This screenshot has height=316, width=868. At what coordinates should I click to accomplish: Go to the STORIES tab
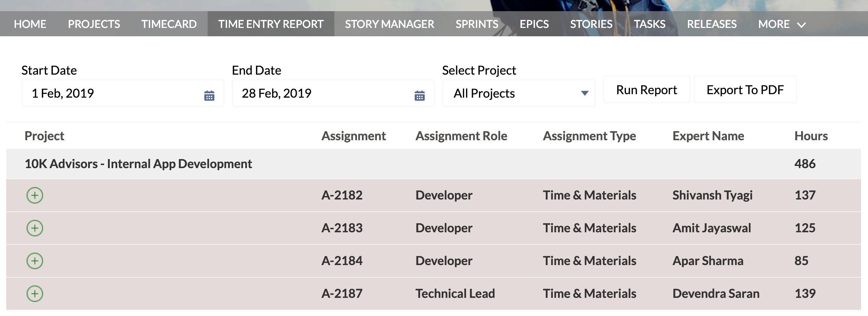click(x=591, y=24)
